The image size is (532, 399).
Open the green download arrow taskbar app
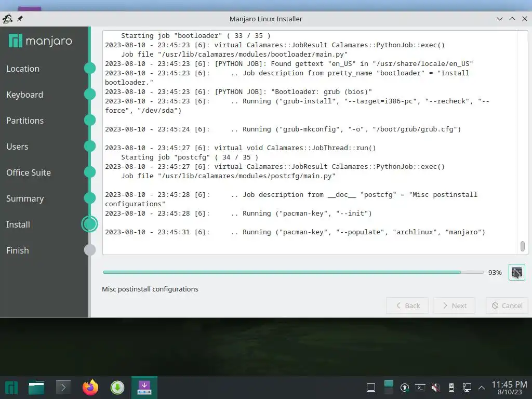(x=117, y=388)
